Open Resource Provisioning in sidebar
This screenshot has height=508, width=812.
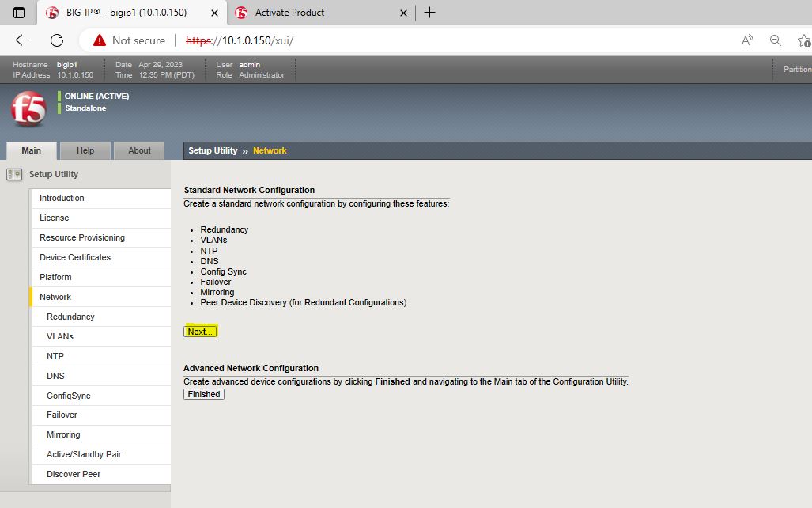point(82,237)
